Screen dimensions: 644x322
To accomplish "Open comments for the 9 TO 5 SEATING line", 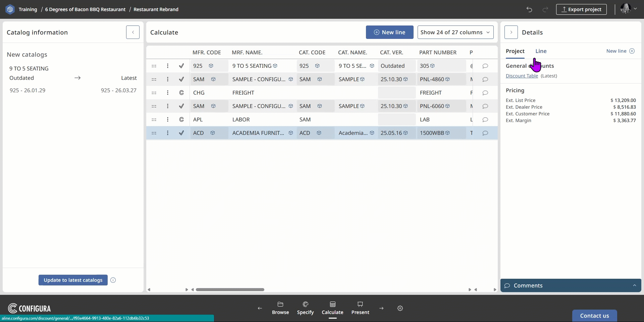I will click(485, 66).
